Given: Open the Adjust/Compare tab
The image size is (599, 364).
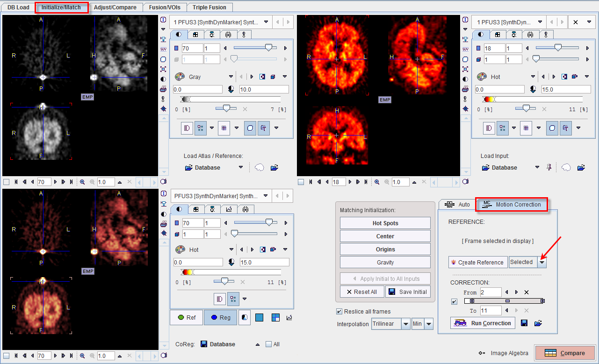Looking at the screenshot, I should (x=115, y=7).
